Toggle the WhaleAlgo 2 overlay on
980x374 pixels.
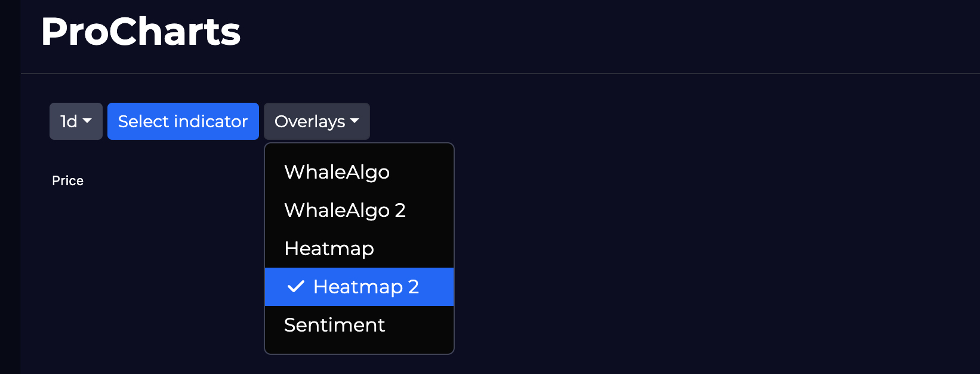(x=345, y=210)
